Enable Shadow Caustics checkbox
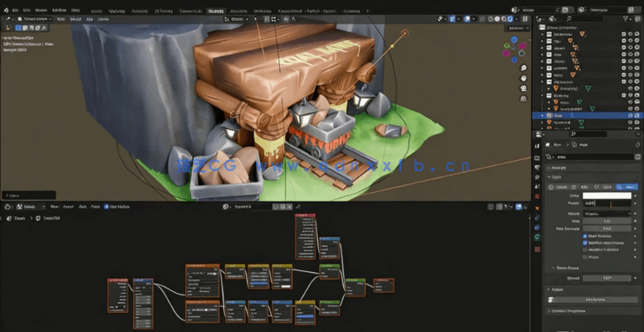The image size is (644, 332). [x=585, y=249]
